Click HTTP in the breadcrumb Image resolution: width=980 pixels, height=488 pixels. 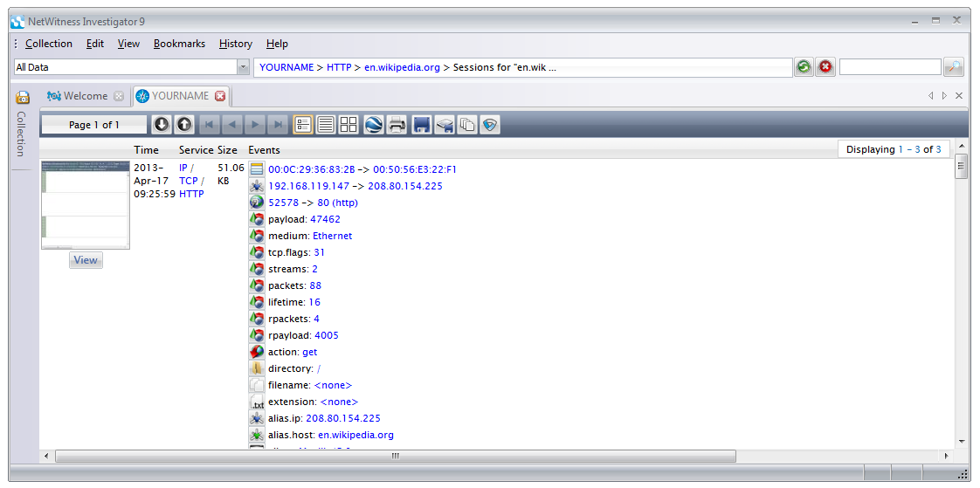[339, 67]
